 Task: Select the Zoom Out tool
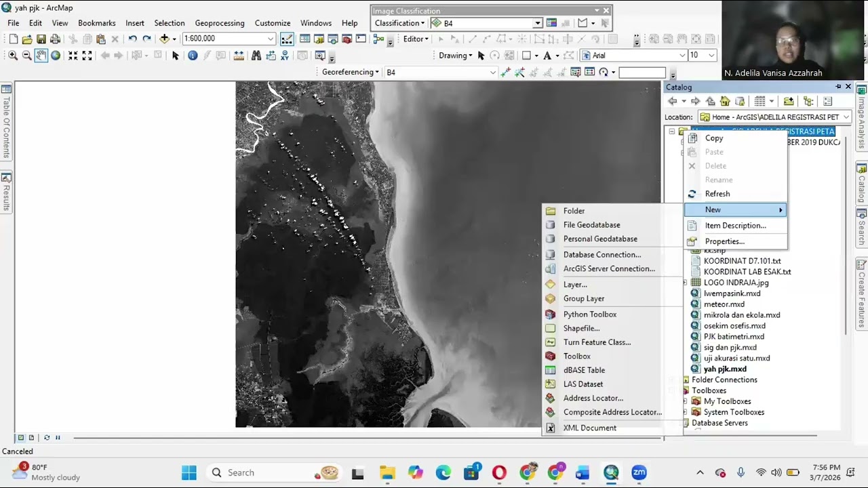pos(26,56)
